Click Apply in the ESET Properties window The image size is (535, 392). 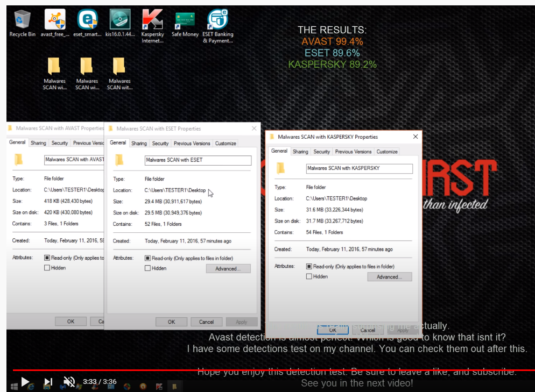(241, 322)
